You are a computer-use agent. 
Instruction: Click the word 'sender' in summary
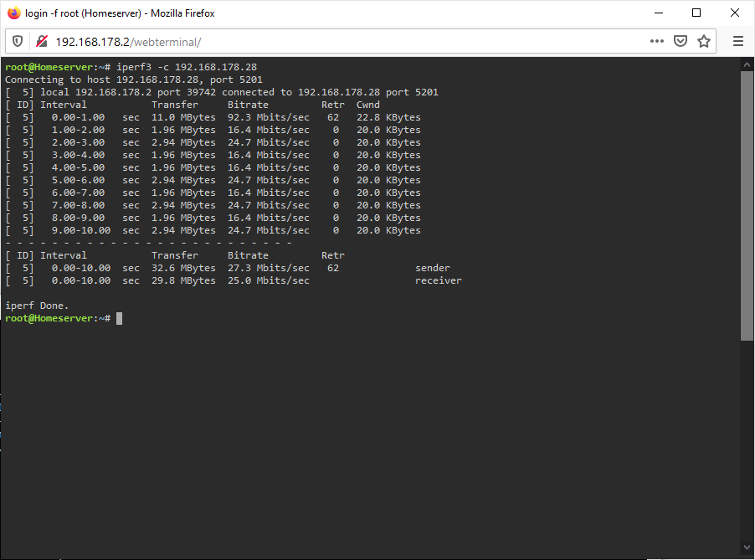pyautogui.click(x=433, y=268)
